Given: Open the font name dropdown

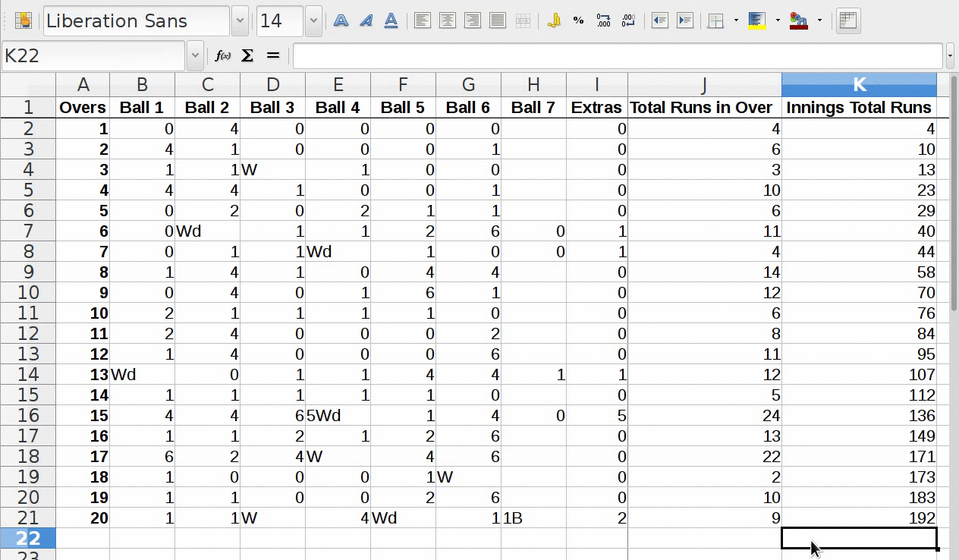Looking at the screenshot, I should click(240, 21).
